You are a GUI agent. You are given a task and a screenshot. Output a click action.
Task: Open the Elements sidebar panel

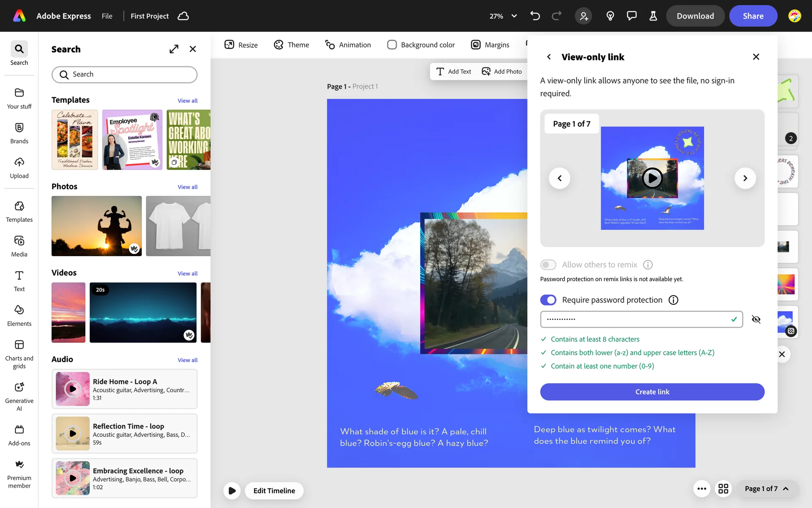(x=19, y=315)
